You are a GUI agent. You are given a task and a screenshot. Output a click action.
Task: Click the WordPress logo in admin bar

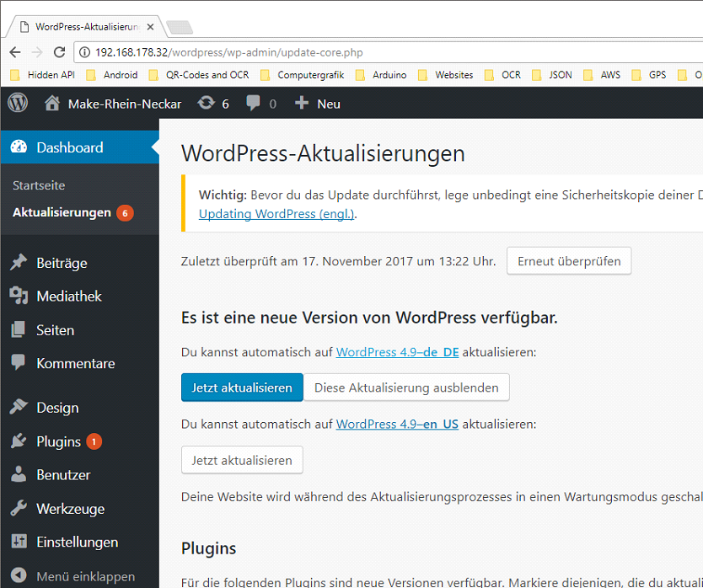(18, 104)
